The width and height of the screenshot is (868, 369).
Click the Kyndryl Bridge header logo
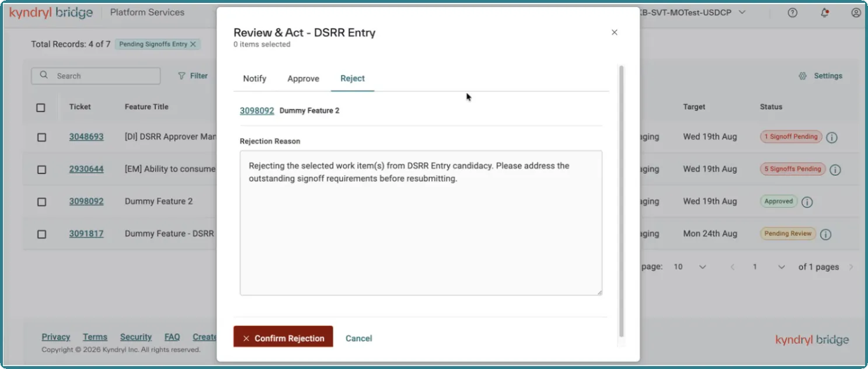[51, 13]
